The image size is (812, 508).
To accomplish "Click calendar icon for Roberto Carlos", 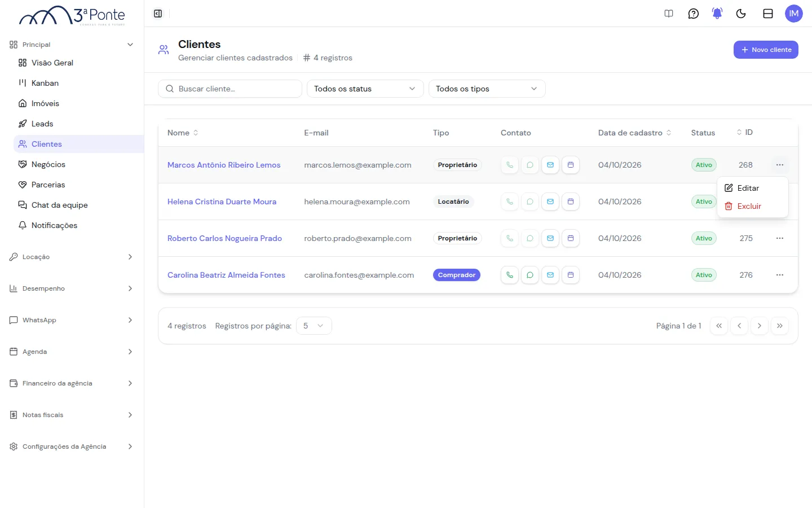I will coord(571,238).
